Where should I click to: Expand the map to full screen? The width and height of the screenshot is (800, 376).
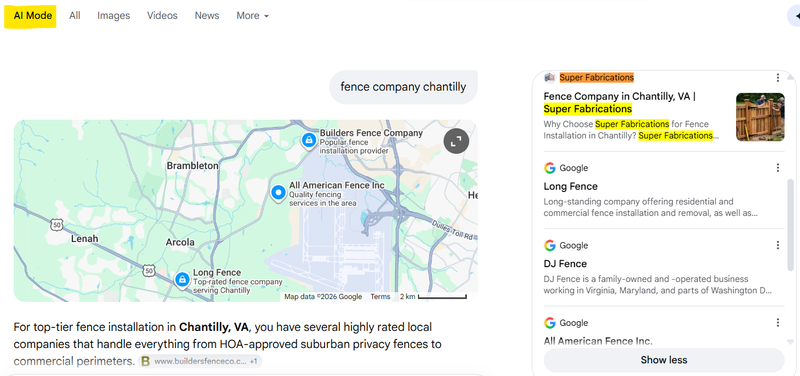pos(456,141)
